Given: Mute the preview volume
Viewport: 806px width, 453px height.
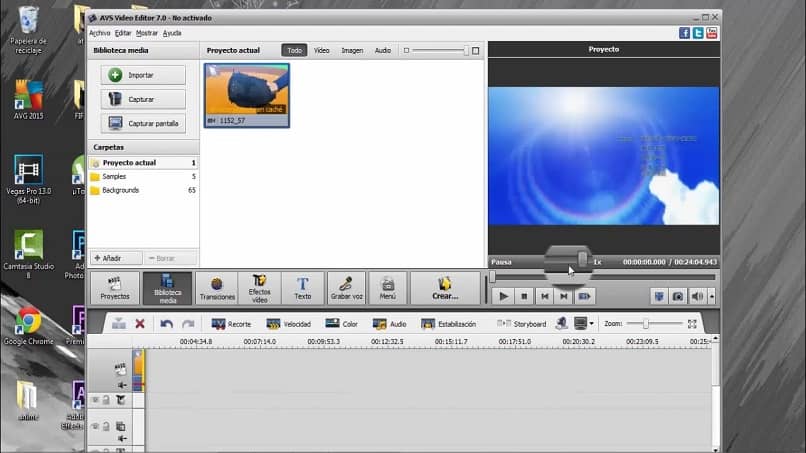Looking at the screenshot, I should [697, 296].
